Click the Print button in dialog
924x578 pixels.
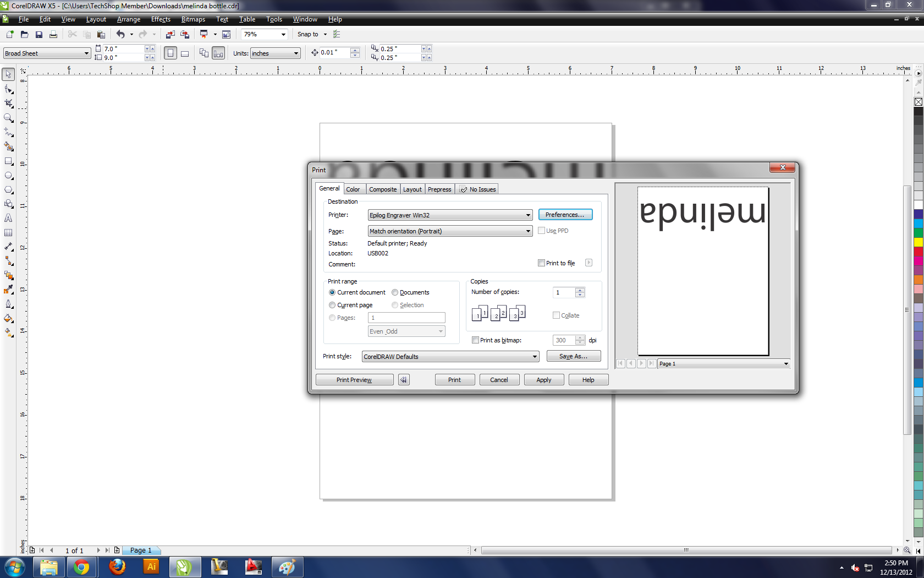[454, 380]
